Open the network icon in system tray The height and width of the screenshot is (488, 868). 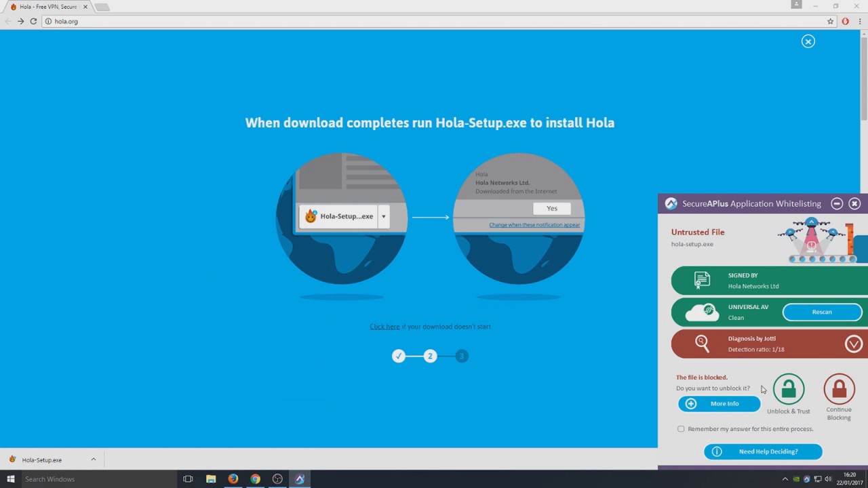pos(817,479)
